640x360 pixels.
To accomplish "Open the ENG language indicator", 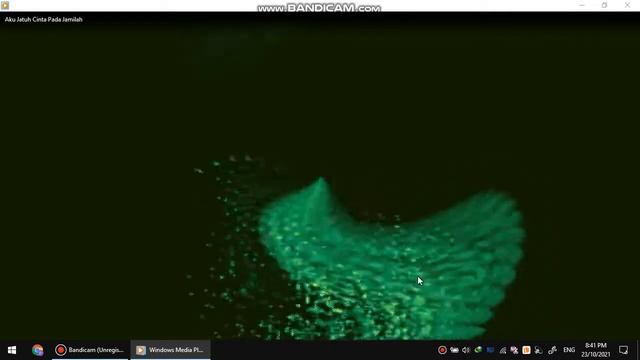I will point(569,350).
